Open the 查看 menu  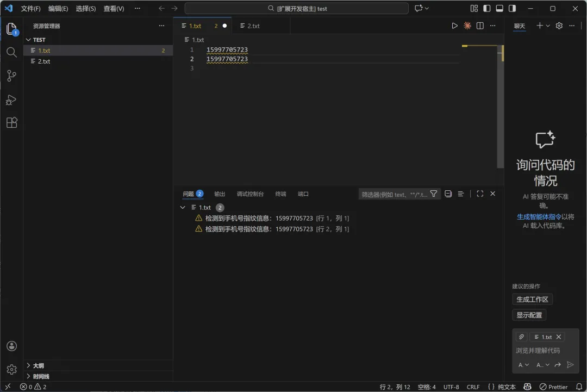[114, 8]
